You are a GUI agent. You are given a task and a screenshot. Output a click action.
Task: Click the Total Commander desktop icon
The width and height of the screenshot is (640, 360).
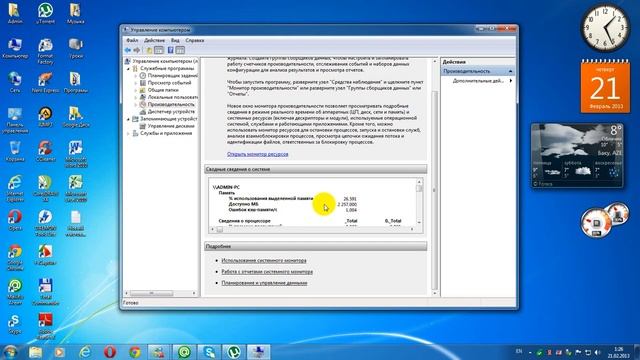tap(45, 291)
